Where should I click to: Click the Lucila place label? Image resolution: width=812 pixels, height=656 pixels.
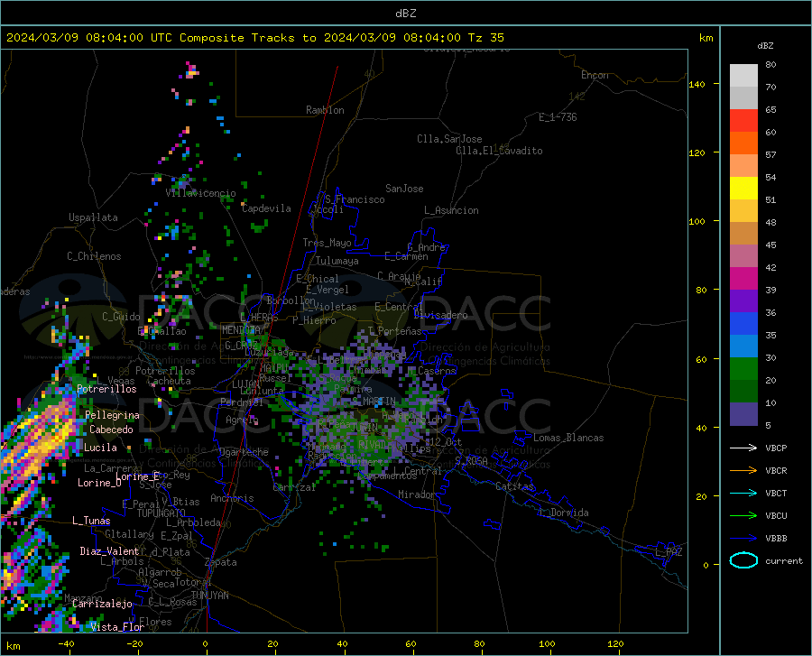pyautogui.click(x=100, y=448)
